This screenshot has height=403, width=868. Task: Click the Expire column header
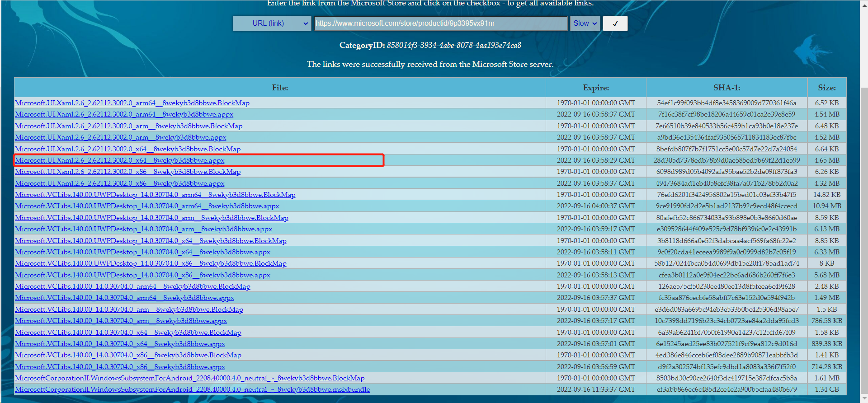point(596,88)
